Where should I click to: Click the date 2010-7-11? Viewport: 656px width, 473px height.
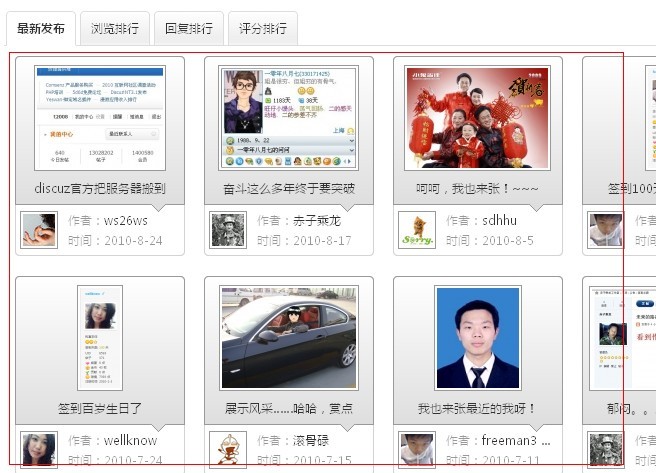click(511, 460)
